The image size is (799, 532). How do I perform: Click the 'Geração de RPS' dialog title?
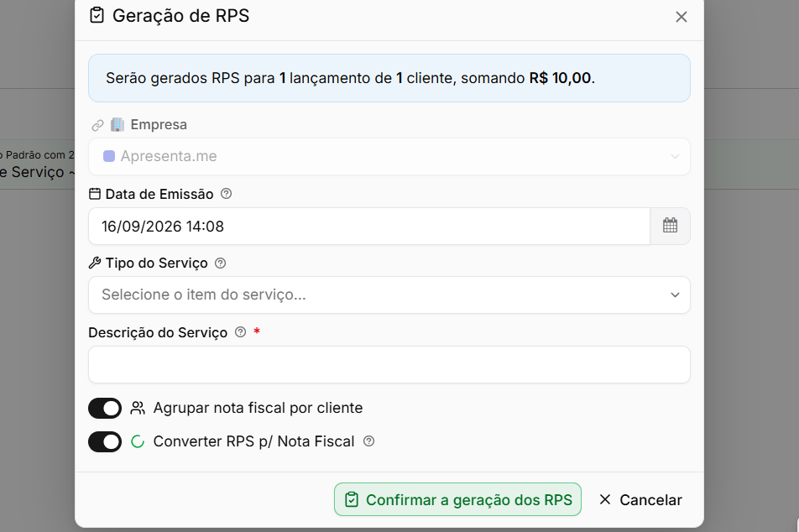181,16
